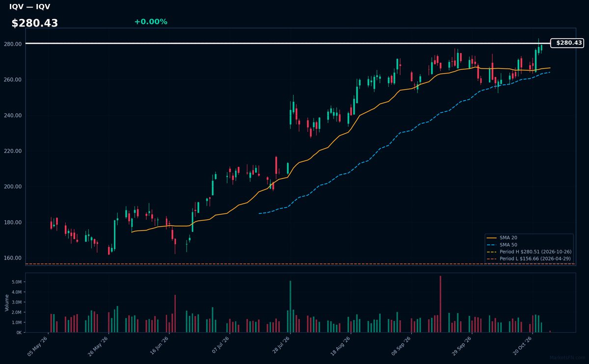This screenshot has height=364, width=589.
Task: Click the $280.43 price tag on the right axis
Action: (x=567, y=43)
